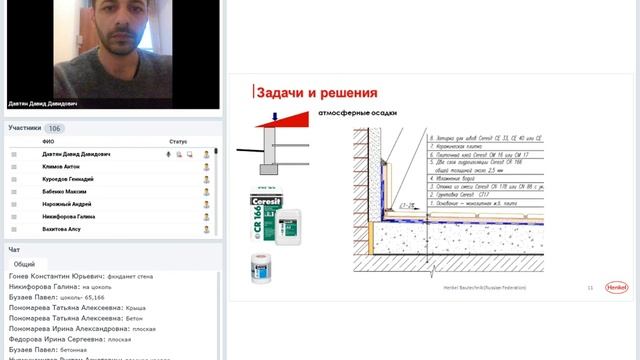Click Пономарева Ирина Александровна's message 'плоская'
The image size is (640, 360).
pos(82,329)
